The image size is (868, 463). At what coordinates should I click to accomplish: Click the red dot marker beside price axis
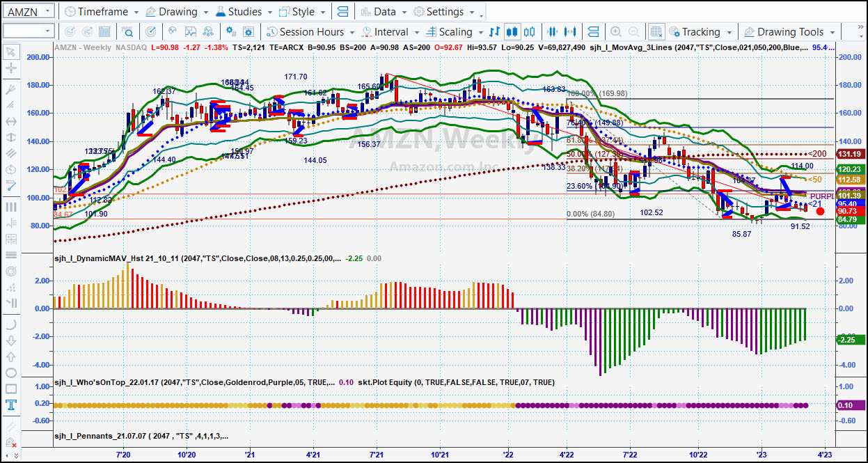[821, 211]
